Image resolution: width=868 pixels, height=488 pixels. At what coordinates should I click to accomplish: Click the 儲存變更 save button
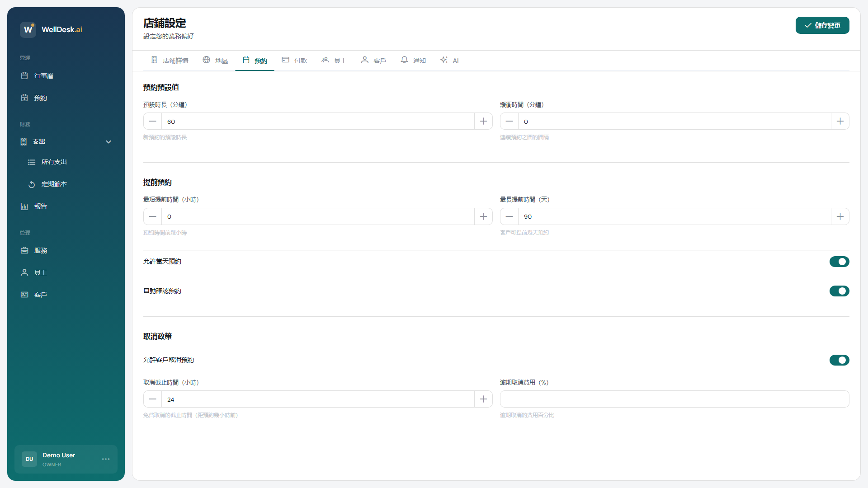coord(822,25)
